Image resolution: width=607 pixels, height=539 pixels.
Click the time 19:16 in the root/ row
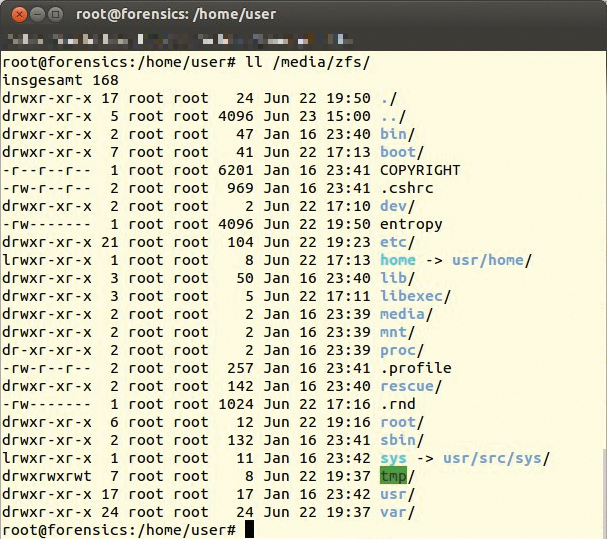pos(348,422)
